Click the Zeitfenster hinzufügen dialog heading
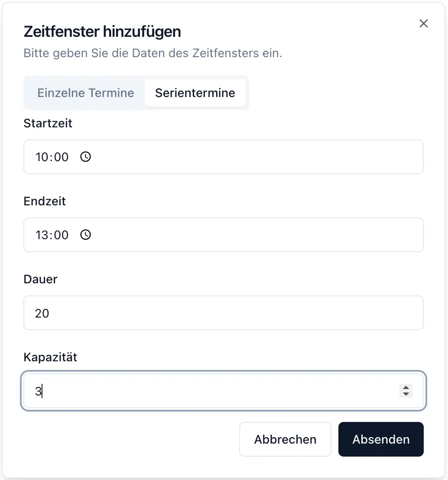This screenshot has width=448, height=480. (102, 32)
